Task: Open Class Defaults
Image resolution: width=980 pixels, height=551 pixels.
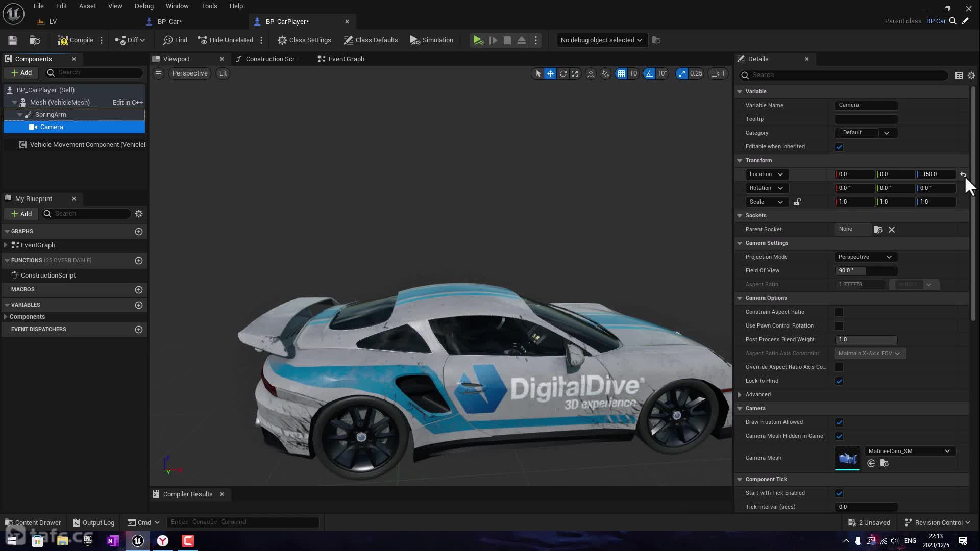Action: (371, 40)
